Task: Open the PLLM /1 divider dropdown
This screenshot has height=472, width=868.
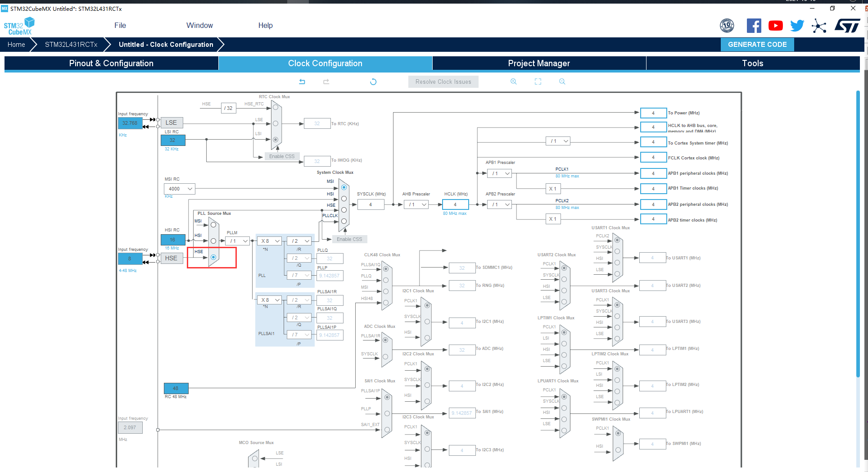Action: pos(238,241)
